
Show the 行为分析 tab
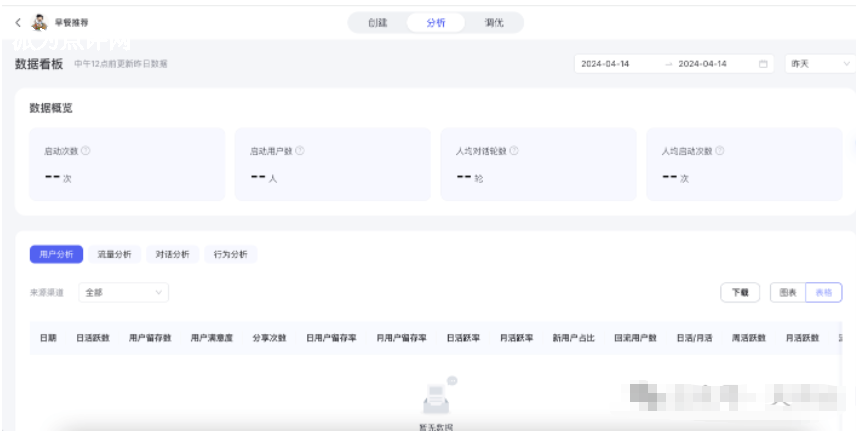click(230, 255)
